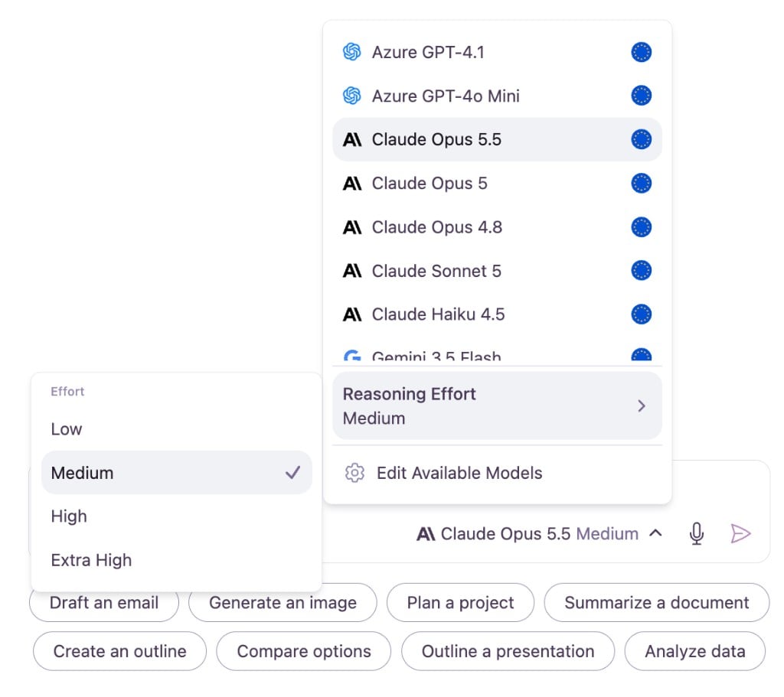The width and height of the screenshot is (784, 697).
Task: Click the gear icon next to Edit Available Models
Action: 354,473
